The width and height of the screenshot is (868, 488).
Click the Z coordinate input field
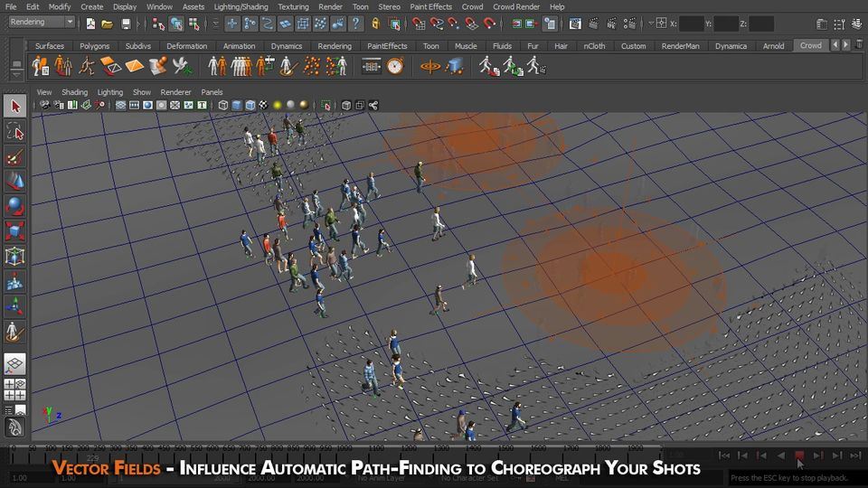coord(761,23)
